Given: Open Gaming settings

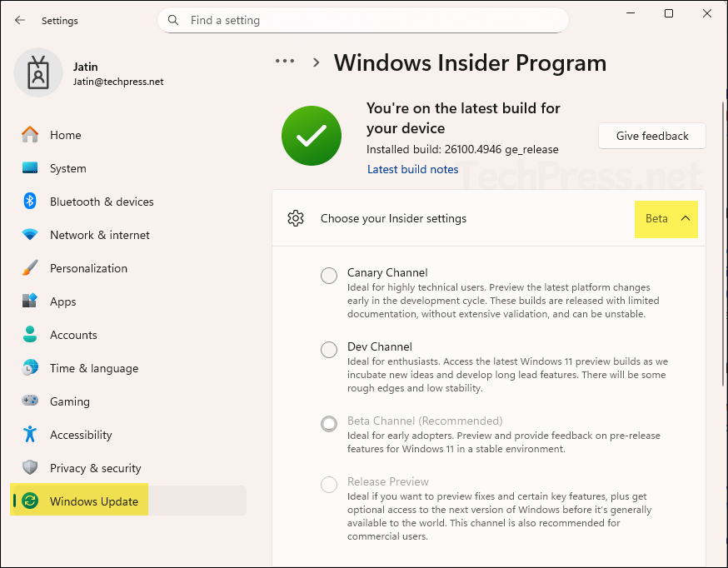Looking at the screenshot, I should (x=129, y=401).
